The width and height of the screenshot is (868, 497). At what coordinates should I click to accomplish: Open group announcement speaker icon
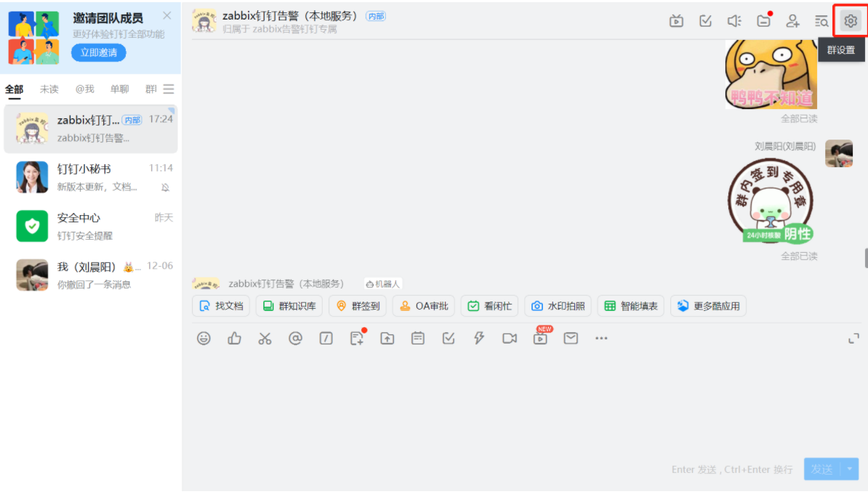[x=734, y=21]
